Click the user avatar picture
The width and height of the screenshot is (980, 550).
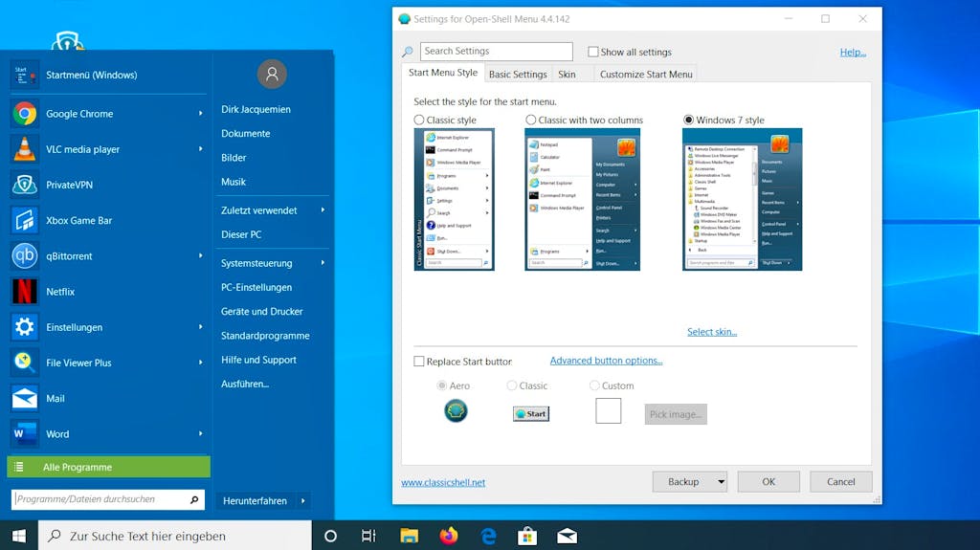pyautogui.click(x=272, y=75)
